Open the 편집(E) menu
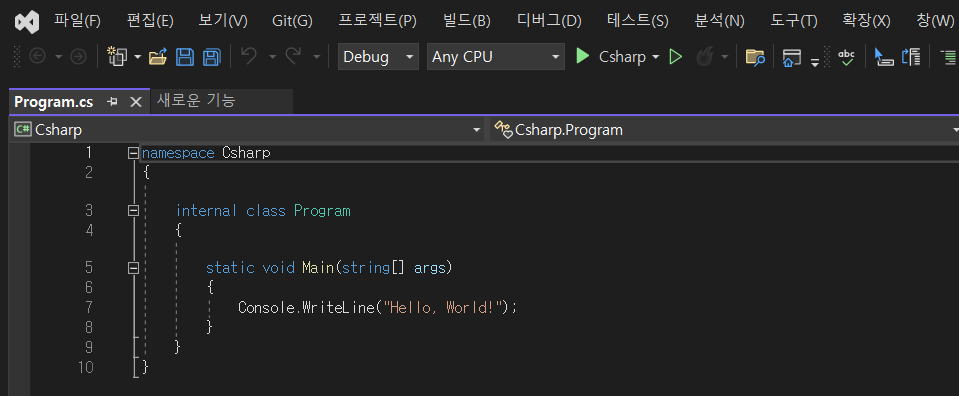 (150, 21)
